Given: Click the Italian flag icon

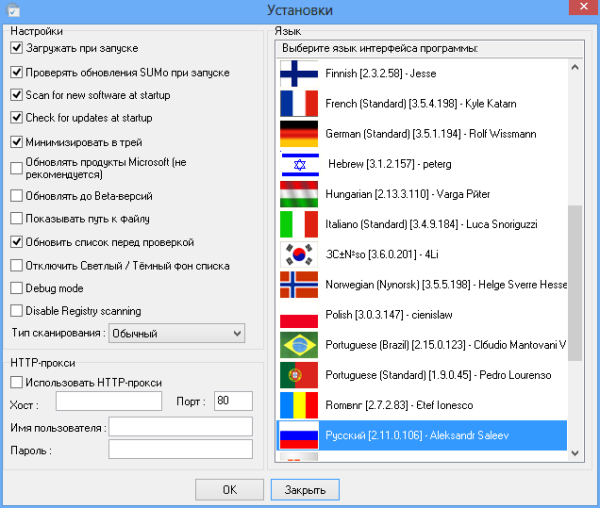Looking at the screenshot, I should click(299, 225).
